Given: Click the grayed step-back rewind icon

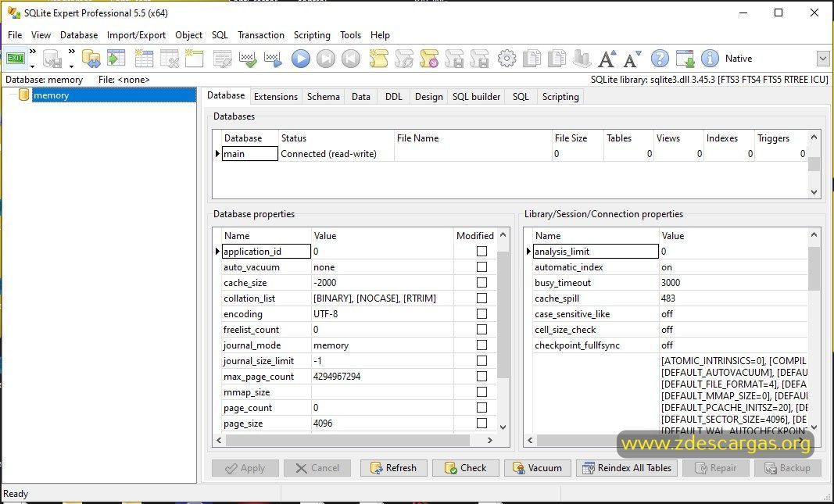Looking at the screenshot, I should pos(351,59).
